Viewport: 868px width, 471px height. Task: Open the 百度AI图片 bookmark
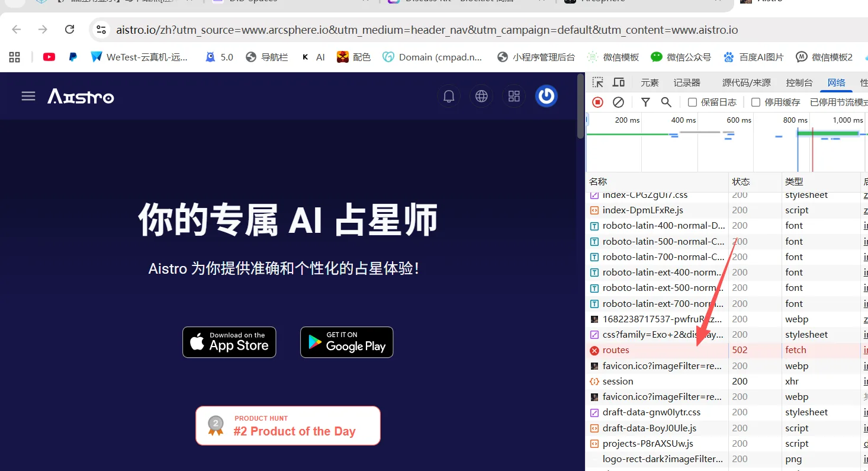tap(753, 57)
